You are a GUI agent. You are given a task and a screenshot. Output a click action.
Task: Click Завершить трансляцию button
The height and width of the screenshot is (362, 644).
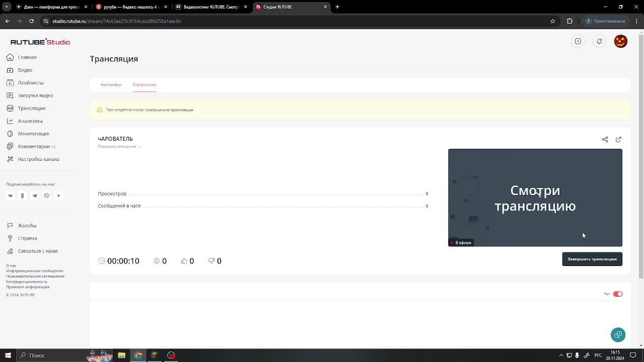[x=592, y=259]
